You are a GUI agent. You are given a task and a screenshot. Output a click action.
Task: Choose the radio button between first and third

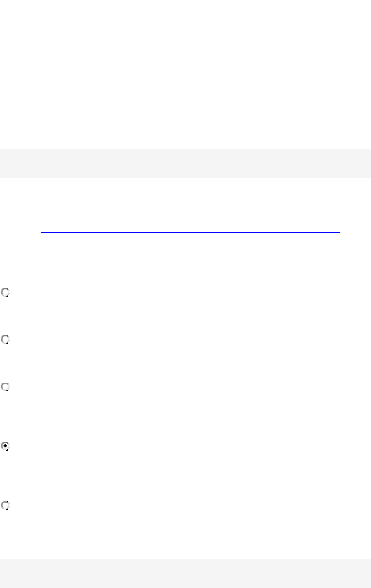pyautogui.click(x=5, y=340)
